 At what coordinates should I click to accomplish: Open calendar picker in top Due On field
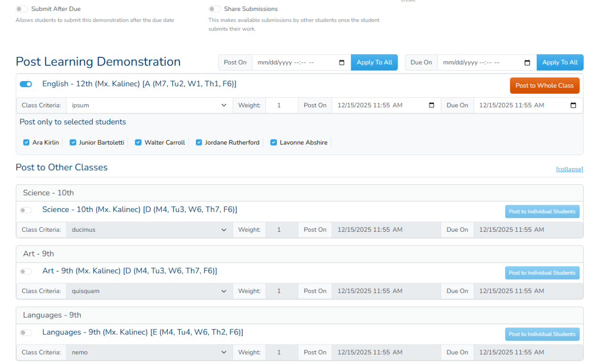click(527, 63)
